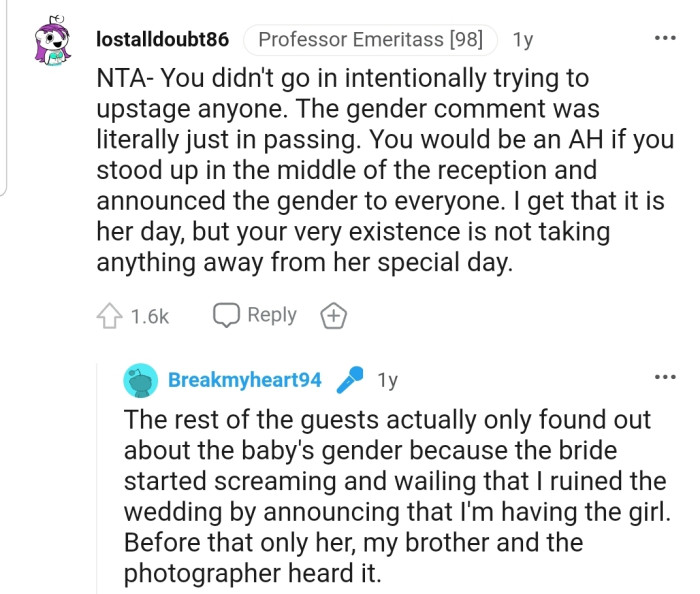This screenshot has height=594, width=700.
Task: Upvote the lostalldoubt86 comment
Action: (109, 316)
